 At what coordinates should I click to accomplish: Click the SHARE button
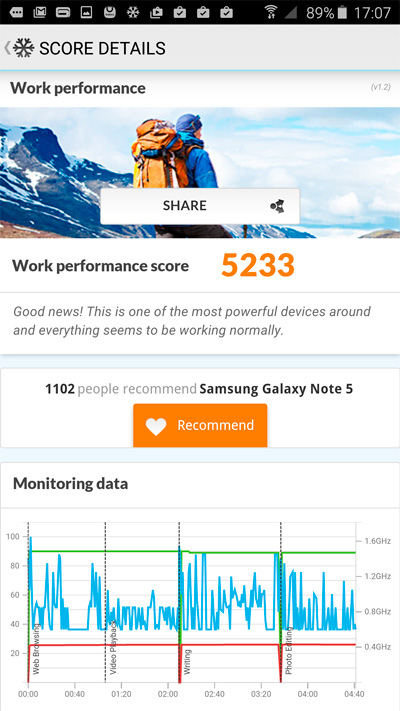pos(200,206)
